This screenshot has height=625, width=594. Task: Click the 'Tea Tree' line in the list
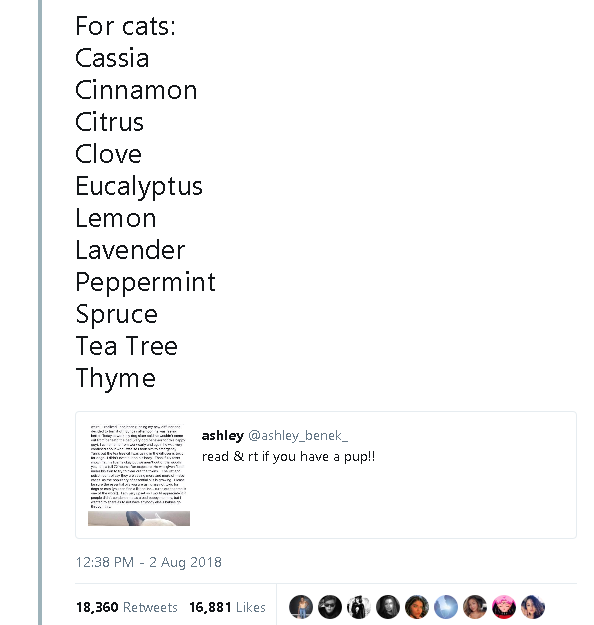pos(127,346)
